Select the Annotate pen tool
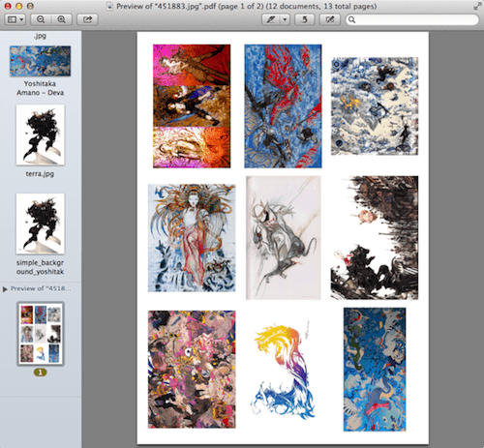The image size is (484, 448). [x=271, y=19]
